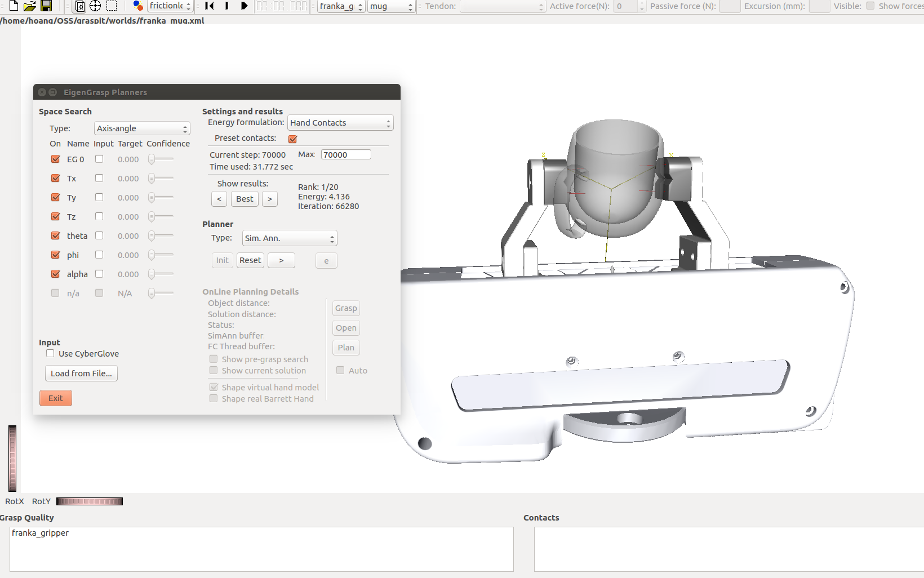This screenshot has width=924, height=578.
Task: Start the planner with the > button
Action: tap(281, 260)
